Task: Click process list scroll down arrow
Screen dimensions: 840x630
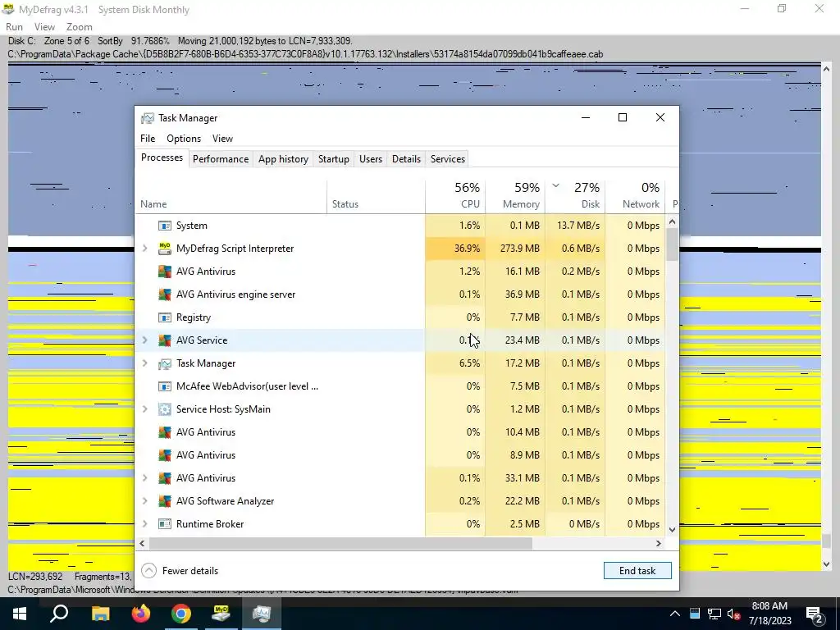Action: pyautogui.click(x=673, y=529)
